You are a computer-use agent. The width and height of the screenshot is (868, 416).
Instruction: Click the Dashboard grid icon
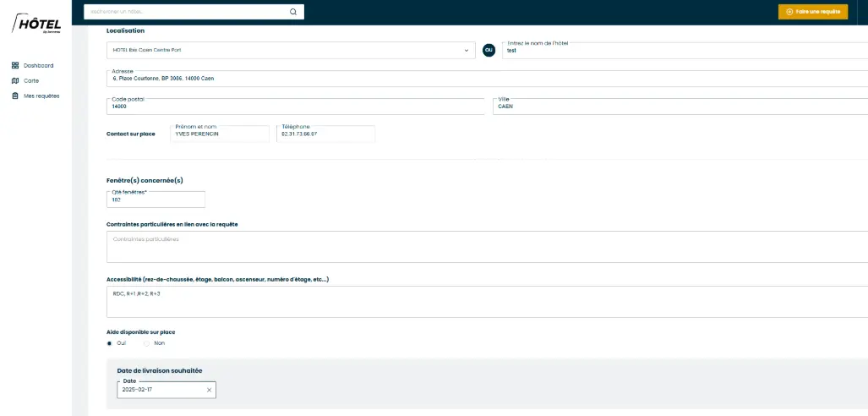[x=15, y=65]
